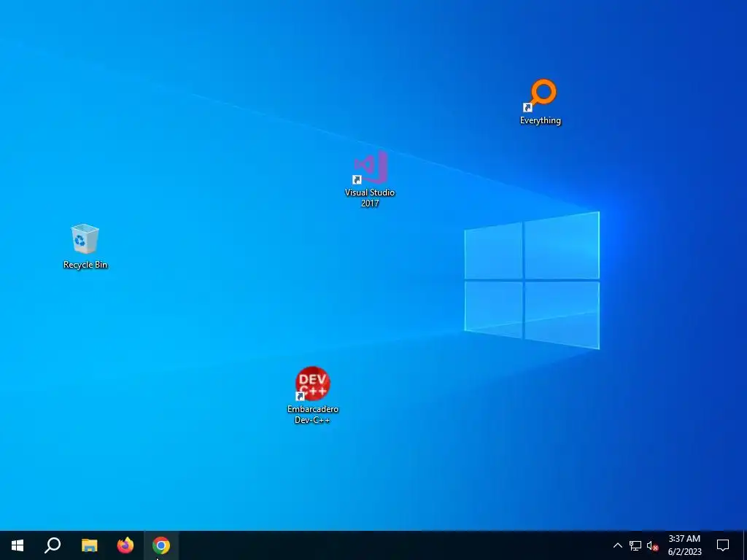The height and width of the screenshot is (560, 747).
Task: Show hidden system tray icons
Action: (x=617, y=545)
